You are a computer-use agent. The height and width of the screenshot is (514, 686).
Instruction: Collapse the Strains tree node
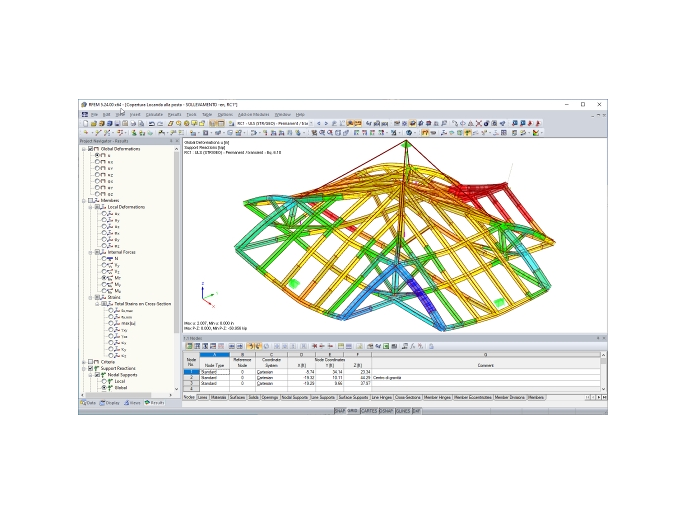[x=91, y=297]
